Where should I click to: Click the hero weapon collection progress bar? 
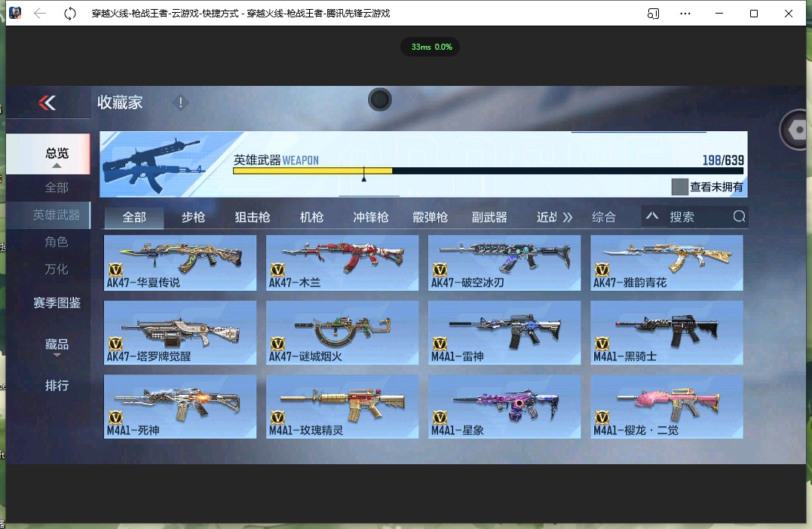coord(488,171)
